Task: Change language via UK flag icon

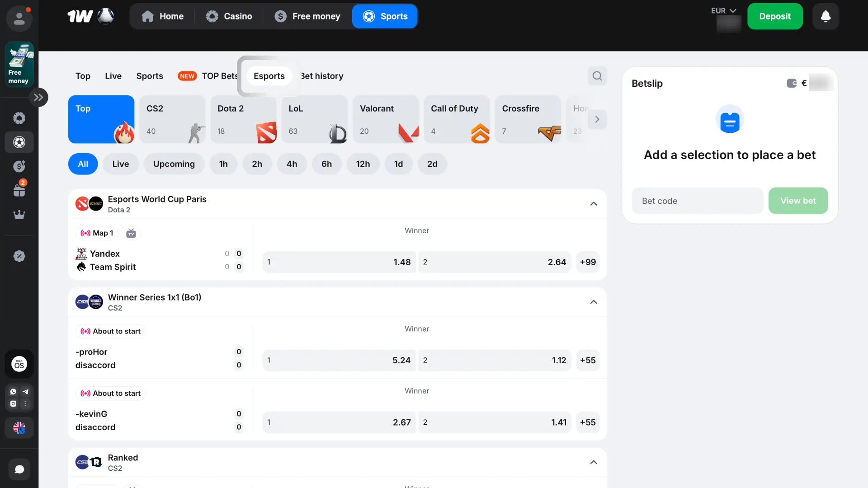Action: (19, 427)
